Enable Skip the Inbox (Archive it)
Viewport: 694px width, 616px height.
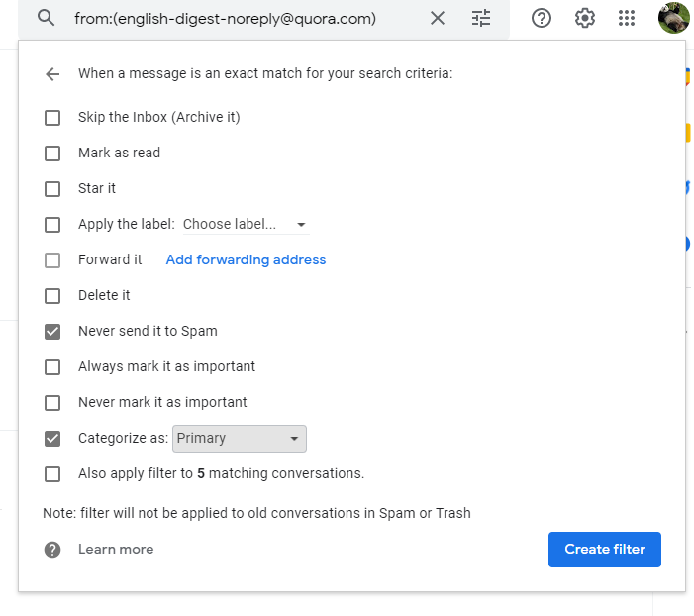[52, 117]
